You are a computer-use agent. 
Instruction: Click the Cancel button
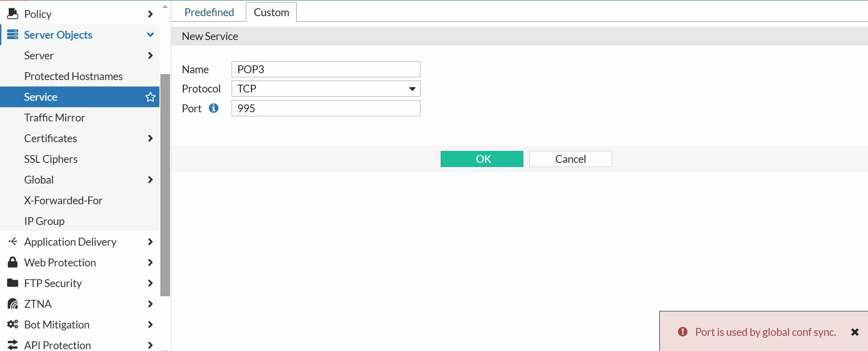(x=570, y=159)
